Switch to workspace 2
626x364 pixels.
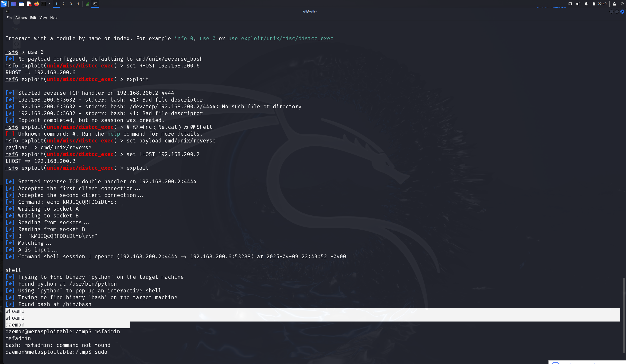(64, 4)
